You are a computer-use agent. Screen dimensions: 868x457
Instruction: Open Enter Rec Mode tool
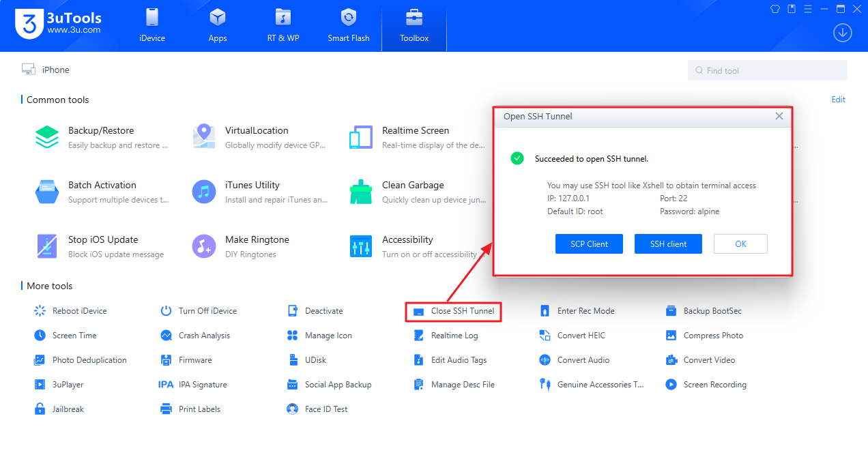coord(577,311)
